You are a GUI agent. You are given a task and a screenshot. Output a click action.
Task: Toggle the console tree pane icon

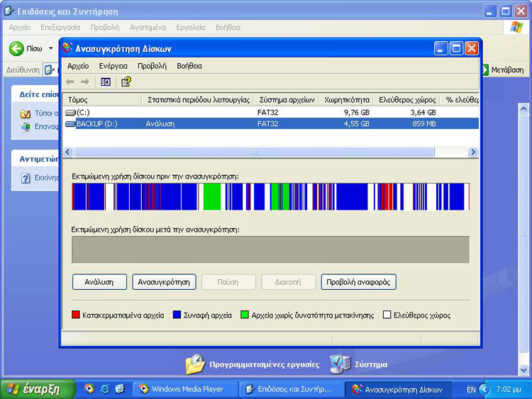click(106, 82)
